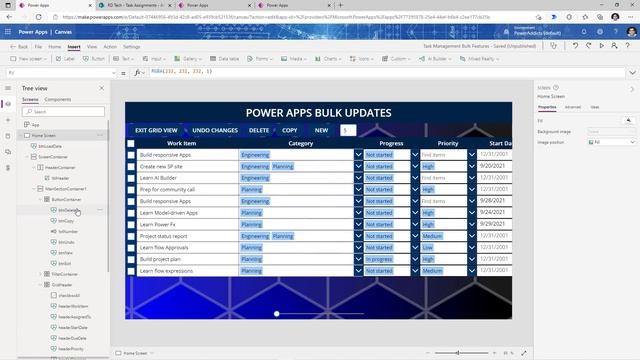Toggle the hamburger menu in left rail

pyautogui.click(x=8, y=88)
